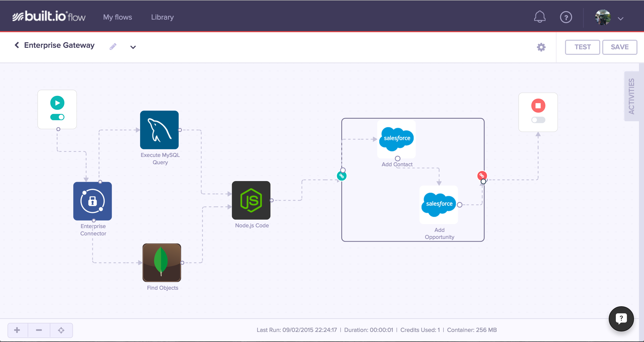Click the Node.js Code node icon

pyautogui.click(x=251, y=200)
